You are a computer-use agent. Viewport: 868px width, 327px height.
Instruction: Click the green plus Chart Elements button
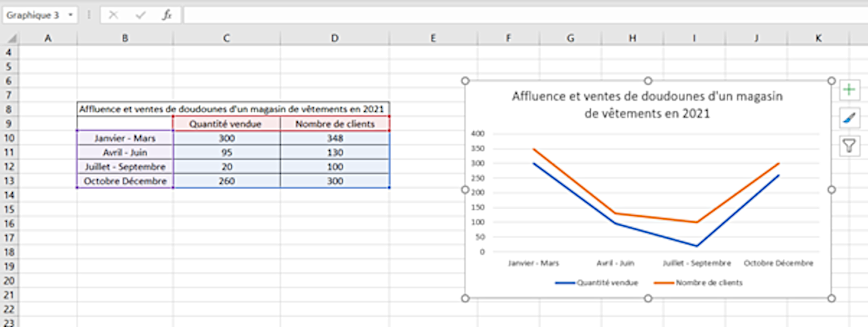click(849, 90)
